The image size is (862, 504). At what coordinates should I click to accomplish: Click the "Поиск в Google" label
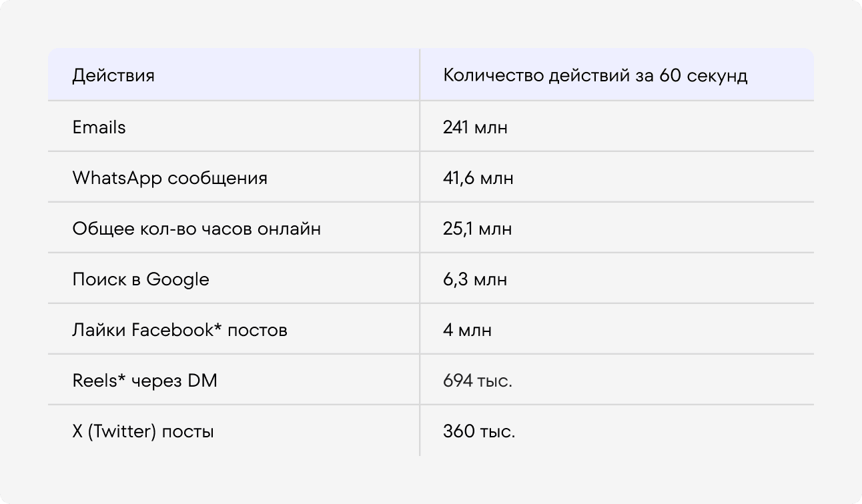pyautogui.click(x=141, y=279)
